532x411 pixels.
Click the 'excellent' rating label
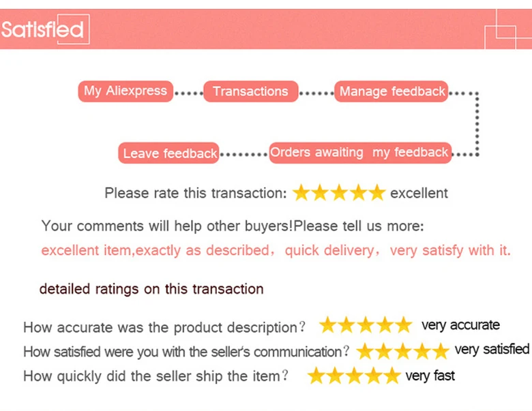tap(419, 193)
